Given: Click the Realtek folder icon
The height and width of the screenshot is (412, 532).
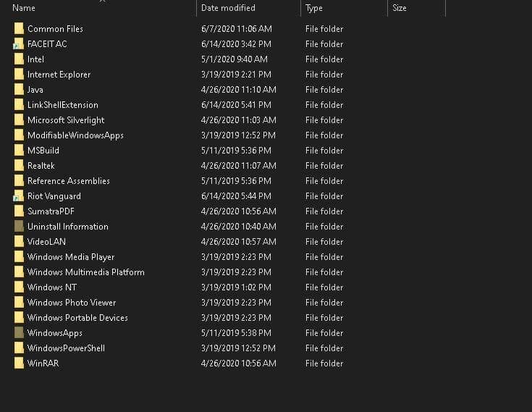Looking at the screenshot, I should tap(19, 165).
